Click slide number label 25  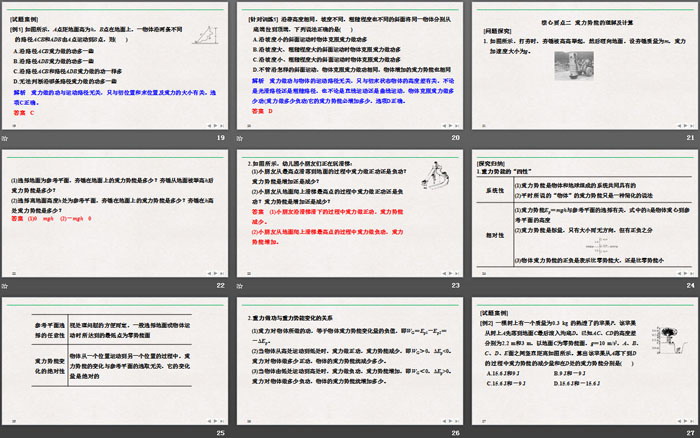click(221, 433)
